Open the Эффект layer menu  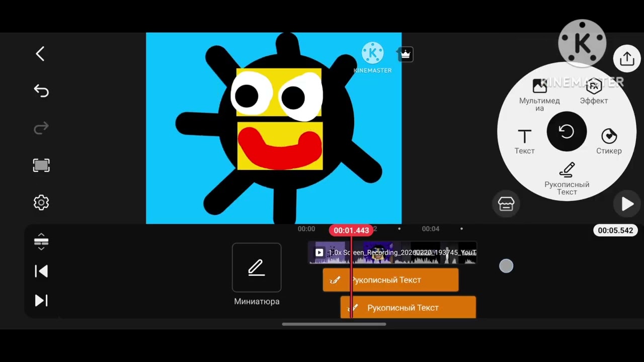tap(594, 92)
